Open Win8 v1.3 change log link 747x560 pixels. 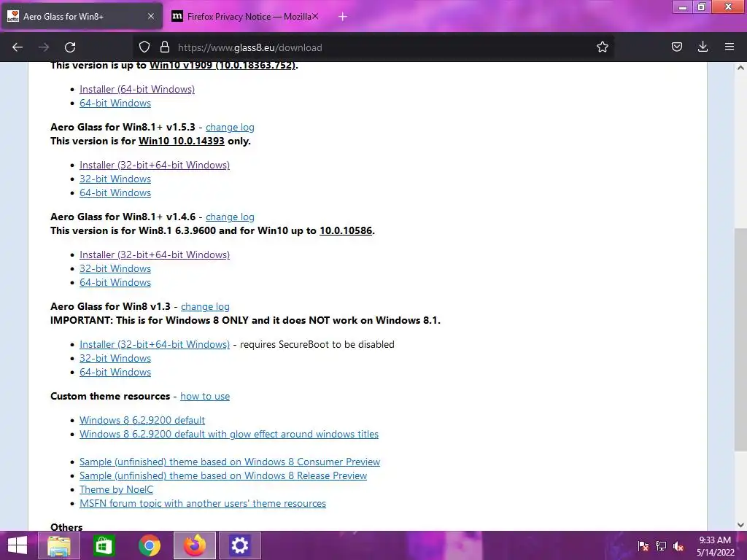205,306
